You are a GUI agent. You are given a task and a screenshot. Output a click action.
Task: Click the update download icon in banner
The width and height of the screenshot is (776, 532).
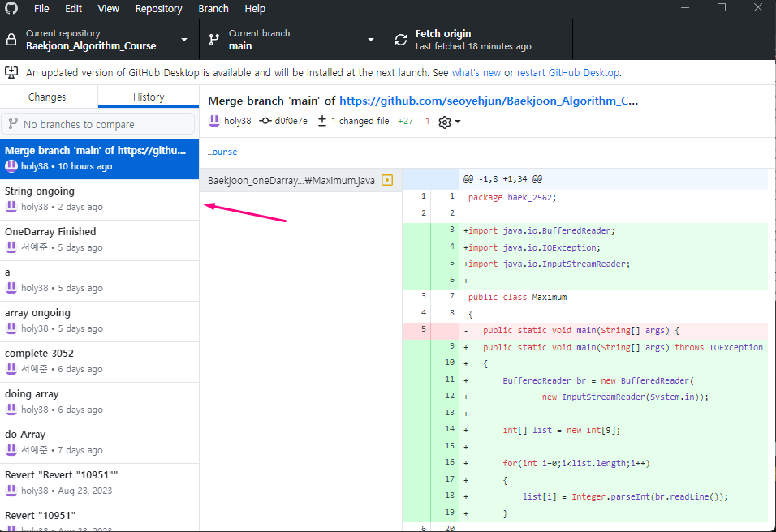coord(11,72)
